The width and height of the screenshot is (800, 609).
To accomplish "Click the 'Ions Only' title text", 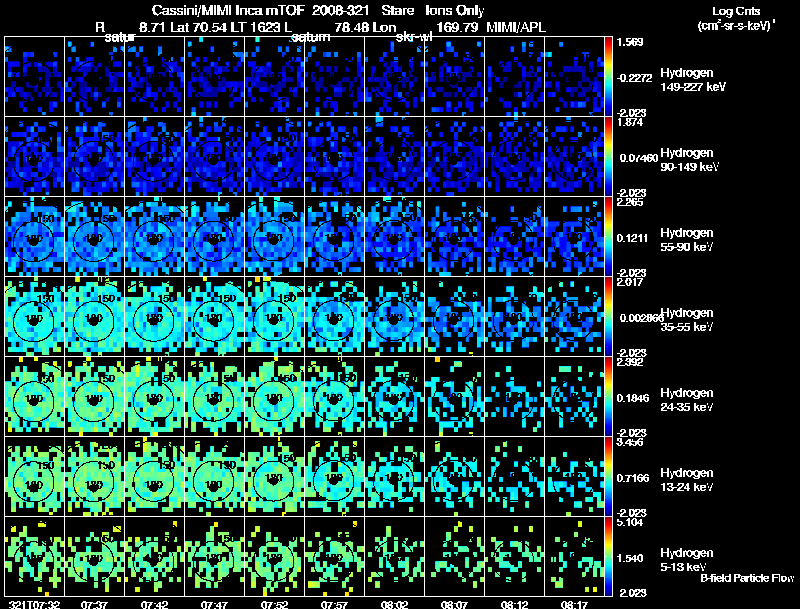I will [x=455, y=10].
